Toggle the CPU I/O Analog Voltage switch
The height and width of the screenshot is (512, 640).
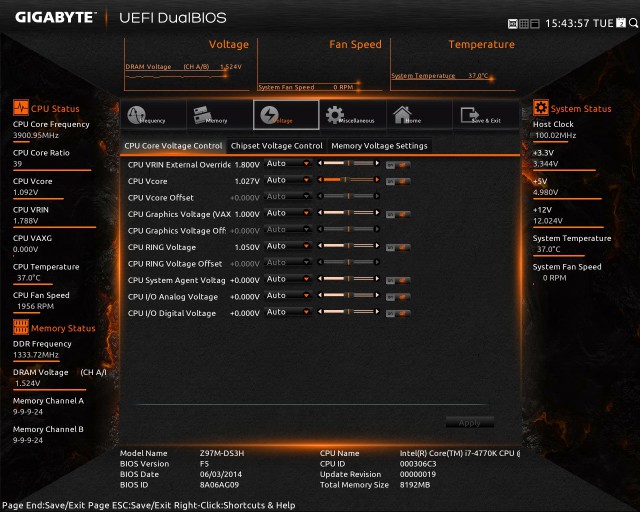(398, 297)
